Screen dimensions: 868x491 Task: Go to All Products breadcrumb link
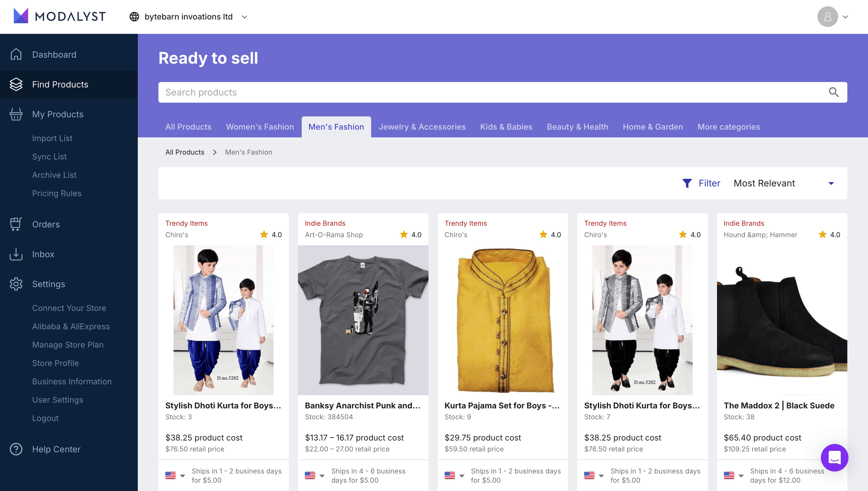[185, 152]
